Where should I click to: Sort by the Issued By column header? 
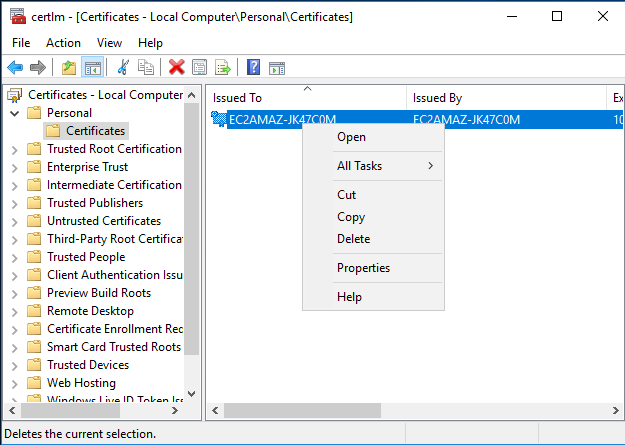pos(507,98)
